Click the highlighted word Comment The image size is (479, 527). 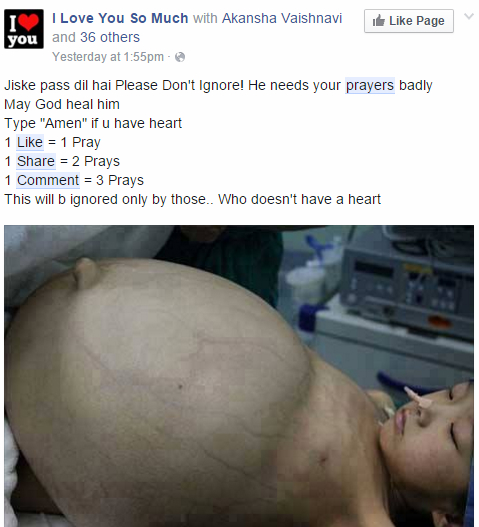tap(48, 180)
